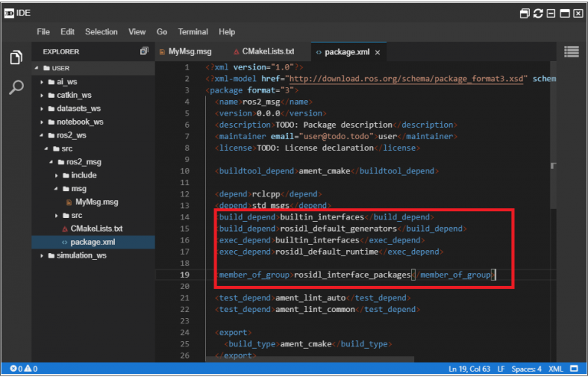
Task: Click rosidl_default_runtime text on line 17
Action: point(327,252)
